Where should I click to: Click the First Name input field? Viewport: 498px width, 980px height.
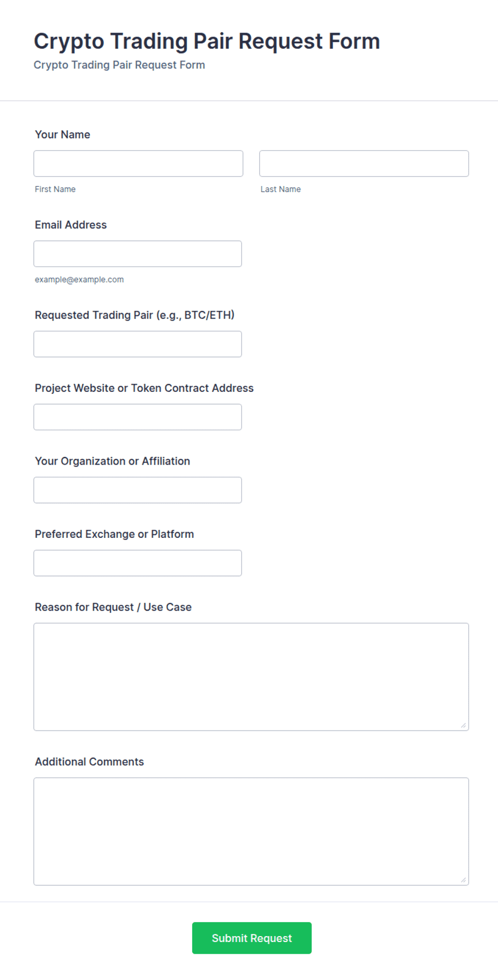click(x=138, y=163)
